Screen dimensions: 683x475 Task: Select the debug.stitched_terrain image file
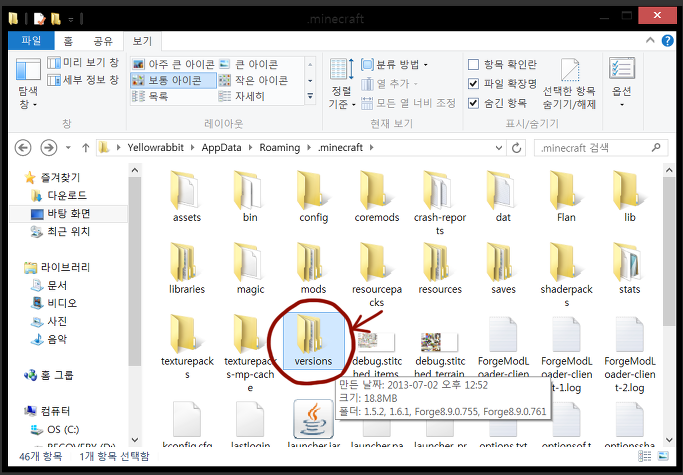[440, 354]
